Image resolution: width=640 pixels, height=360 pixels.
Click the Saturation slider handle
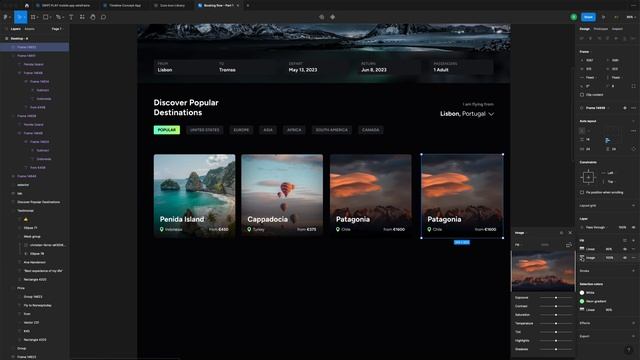pos(556,315)
